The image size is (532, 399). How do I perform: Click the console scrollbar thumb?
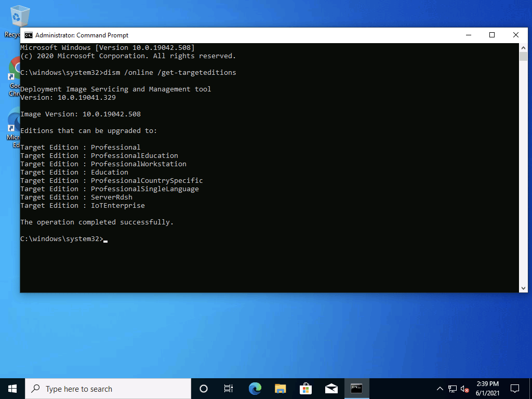[x=524, y=57]
